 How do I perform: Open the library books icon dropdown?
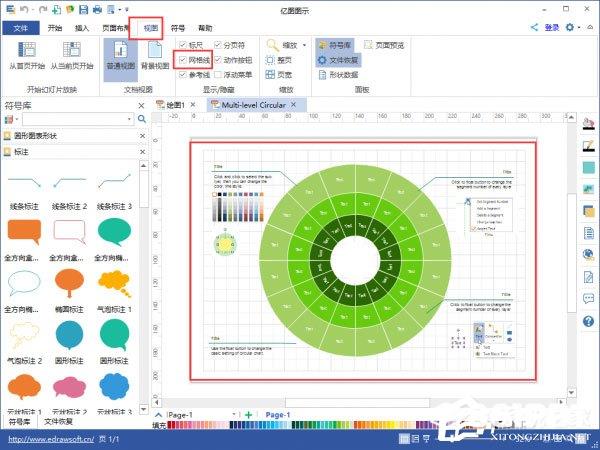(x=16, y=119)
